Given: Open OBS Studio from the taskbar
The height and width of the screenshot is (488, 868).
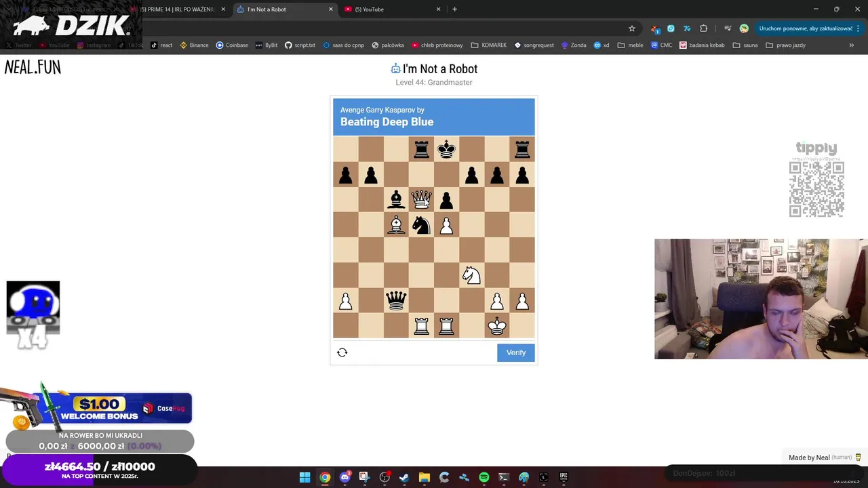Looking at the screenshot, I should 384,477.
